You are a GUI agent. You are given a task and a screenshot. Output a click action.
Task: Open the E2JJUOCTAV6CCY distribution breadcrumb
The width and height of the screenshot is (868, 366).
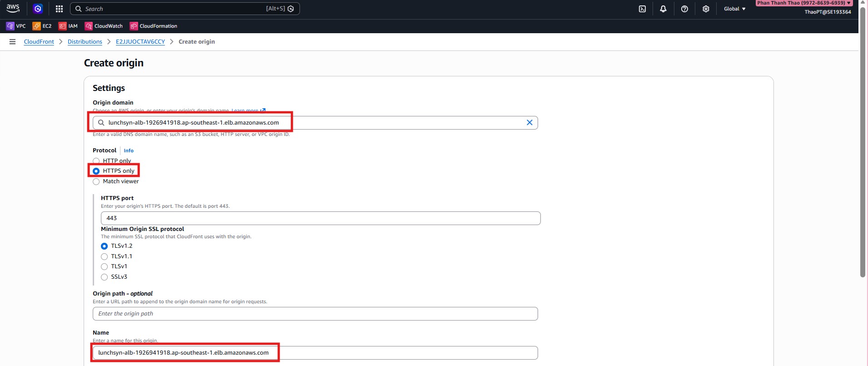pyautogui.click(x=140, y=41)
